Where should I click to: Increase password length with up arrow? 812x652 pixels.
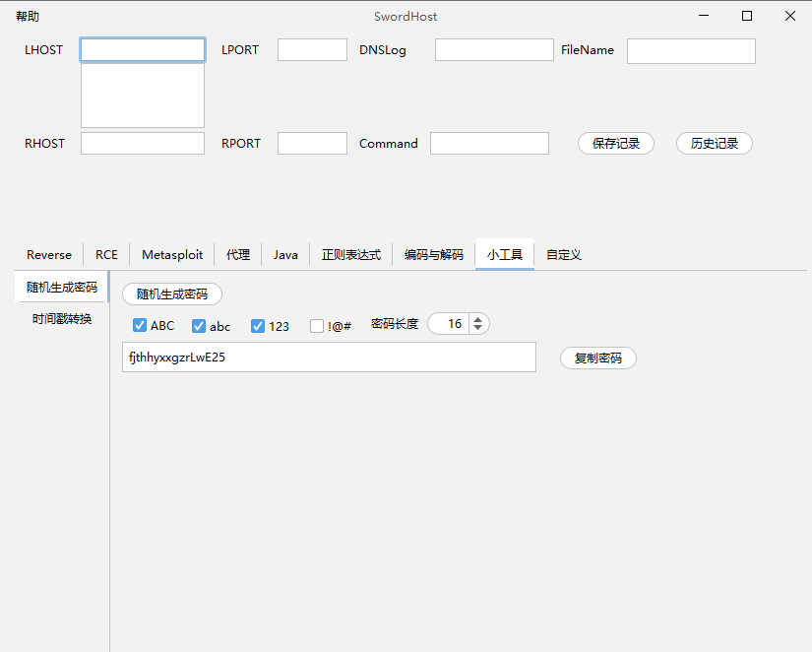[x=478, y=319]
